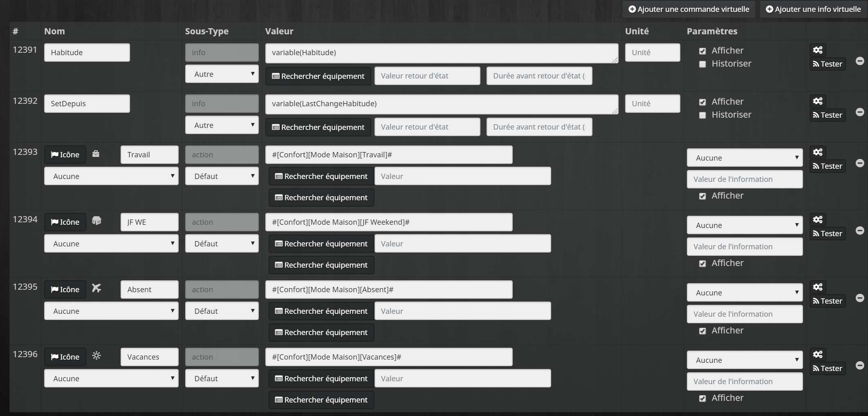The width and height of the screenshot is (868, 416).
Task: Toggle Afficher checkbox for SetDepuis
Action: coord(702,102)
